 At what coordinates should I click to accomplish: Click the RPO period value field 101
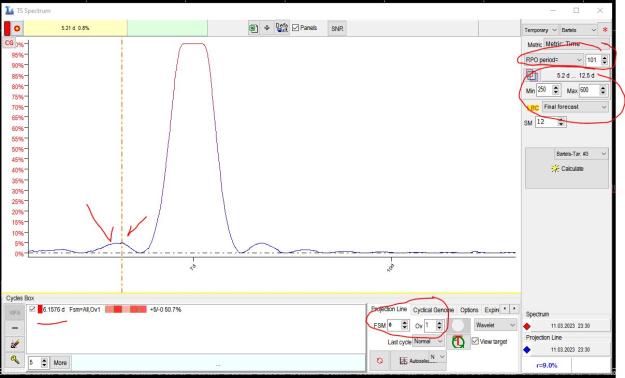pyautogui.click(x=593, y=60)
